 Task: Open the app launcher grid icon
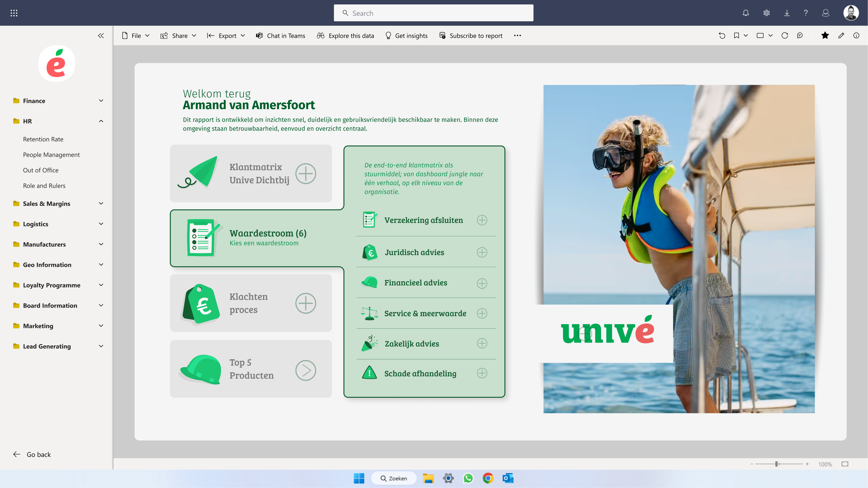point(14,13)
